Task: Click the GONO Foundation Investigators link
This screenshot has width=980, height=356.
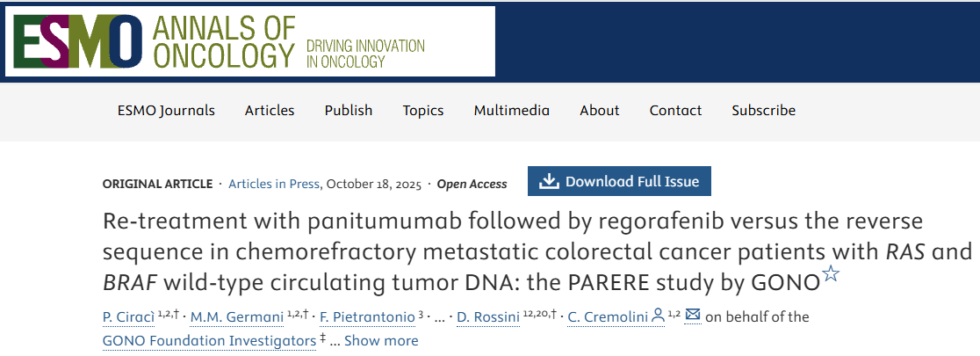Action: coord(209,340)
